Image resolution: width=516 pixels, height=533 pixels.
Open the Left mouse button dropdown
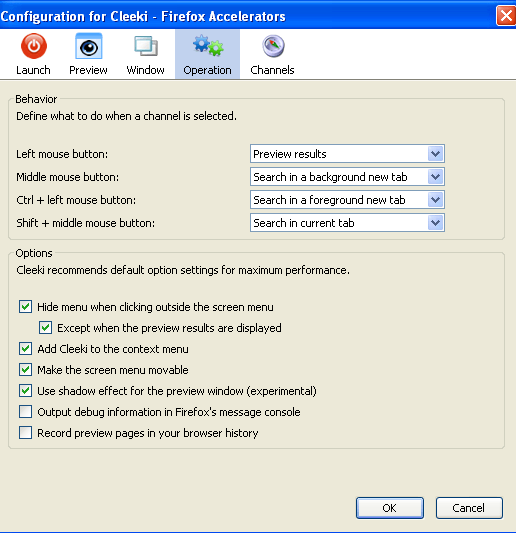coord(347,154)
